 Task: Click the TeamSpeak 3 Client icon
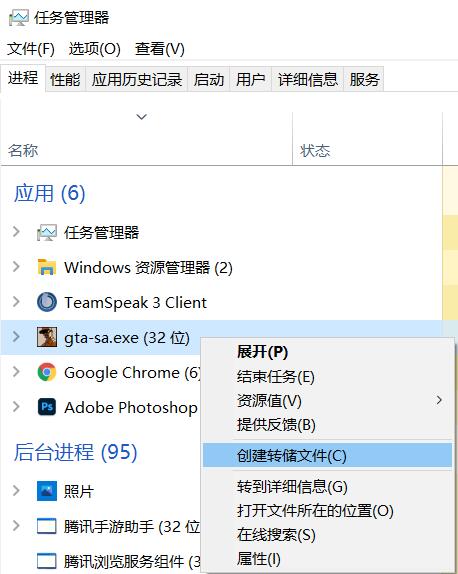(47, 302)
